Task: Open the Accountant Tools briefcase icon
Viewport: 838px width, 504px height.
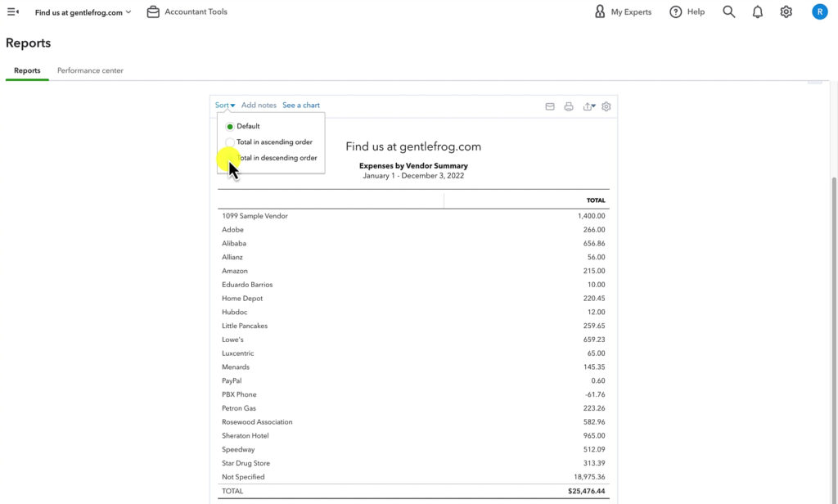Action: [152, 11]
